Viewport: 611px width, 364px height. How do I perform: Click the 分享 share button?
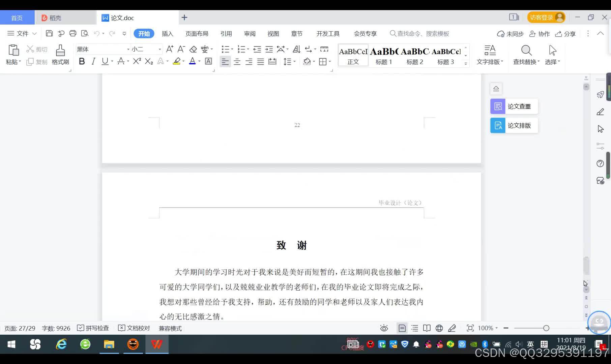coord(565,34)
